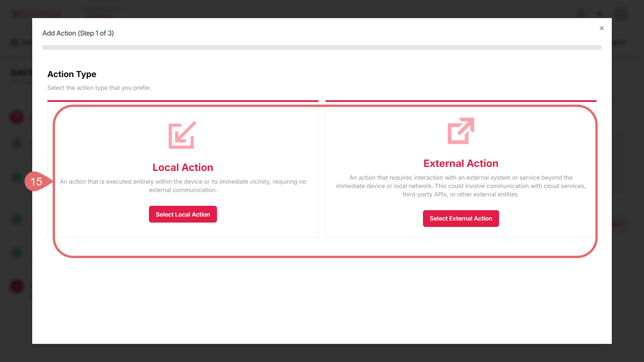Click the dimmed avatar at top right
This screenshot has width=644, height=362.
click(621, 14)
